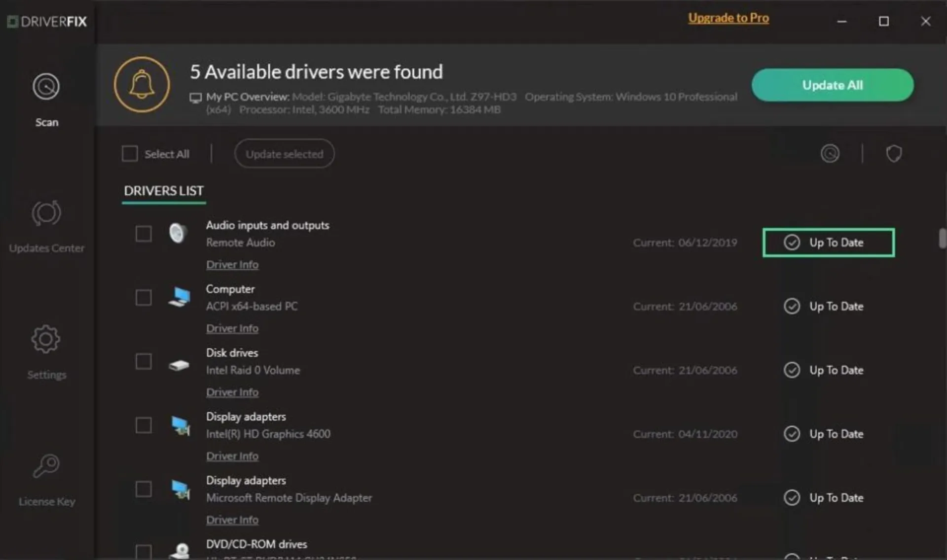Tick the ACPI x64-based PC checkbox

[x=144, y=297]
